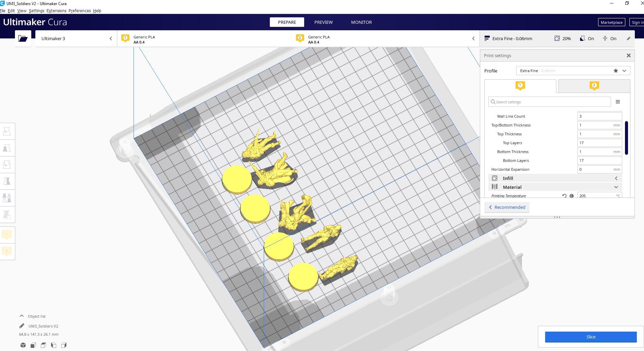644x351 pixels.
Task: Expand the Infill settings section
Action: [x=616, y=178]
